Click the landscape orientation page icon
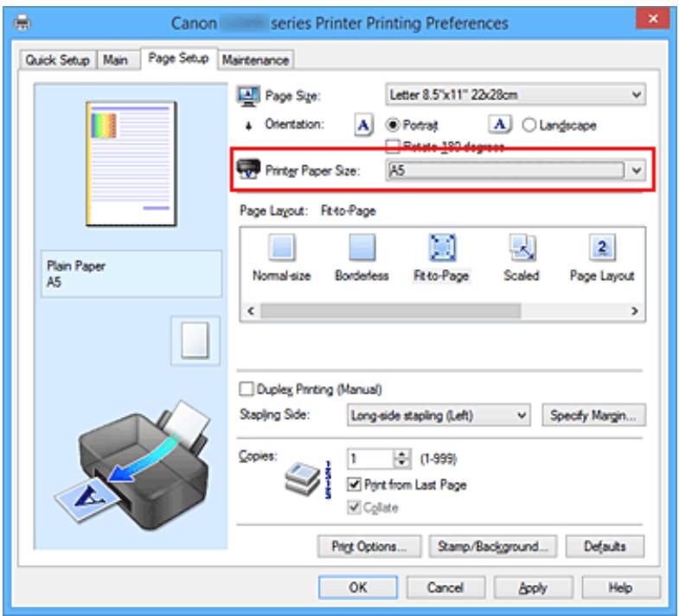Viewport: 679px width, 616px height. 500,125
